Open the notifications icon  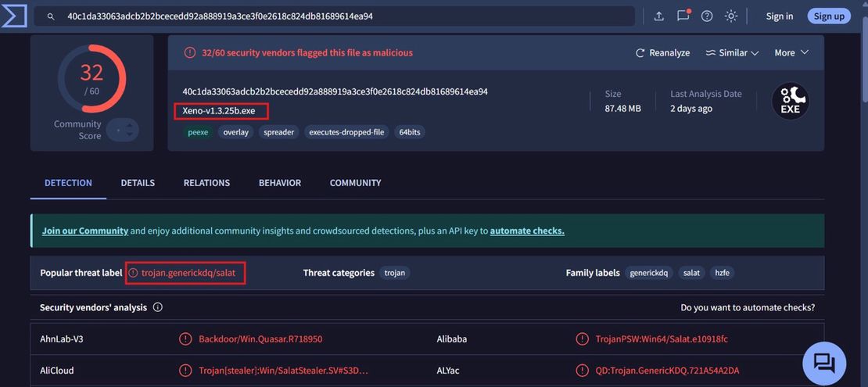683,16
